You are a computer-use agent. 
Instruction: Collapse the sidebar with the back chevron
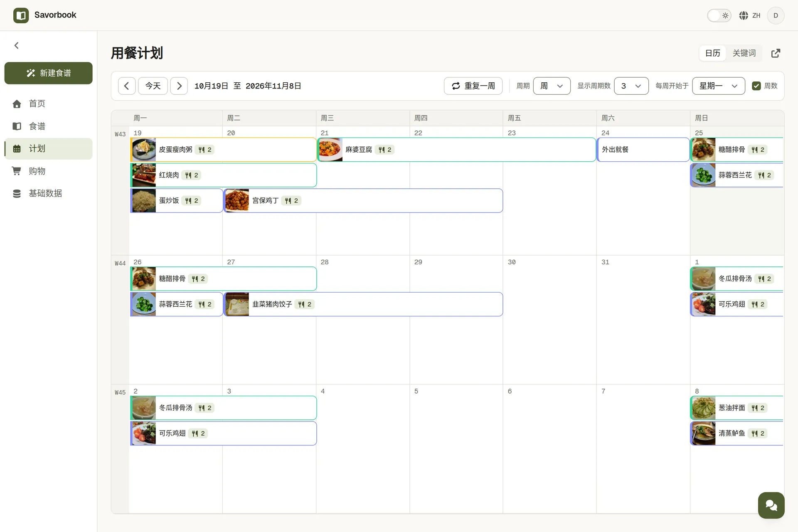[17, 45]
